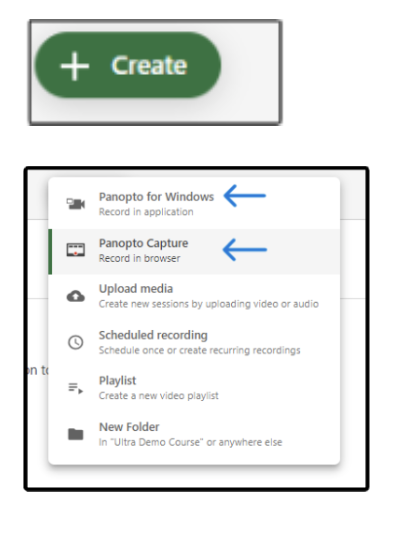Select New Folder option
Image resolution: width=394 pixels, height=534 pixels.
pyautogui.click(x=194, y=434)
